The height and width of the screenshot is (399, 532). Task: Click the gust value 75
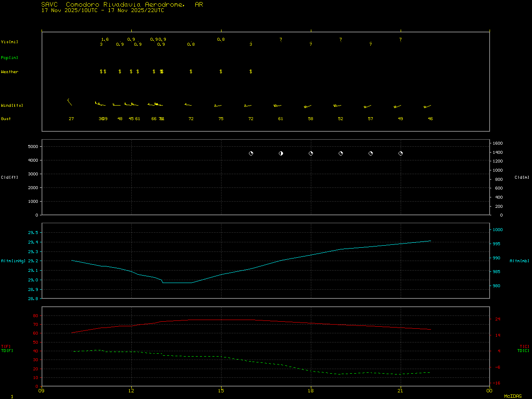pos(221,119)
